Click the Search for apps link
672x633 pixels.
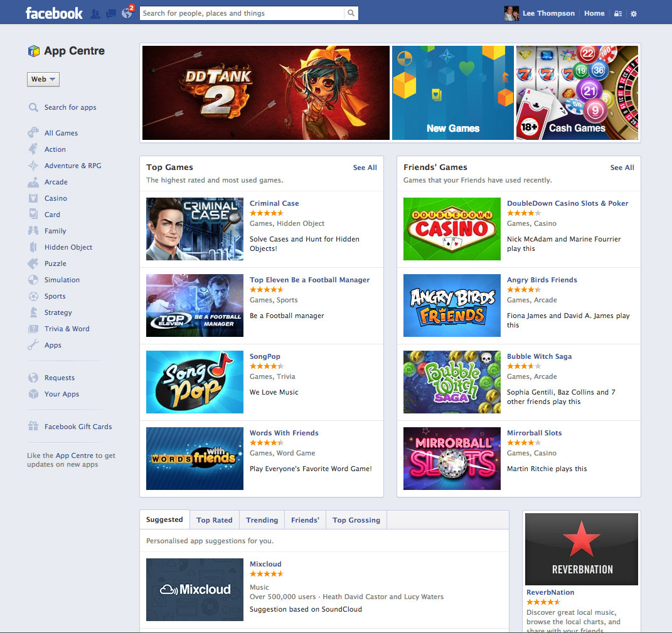coord(70,107)
